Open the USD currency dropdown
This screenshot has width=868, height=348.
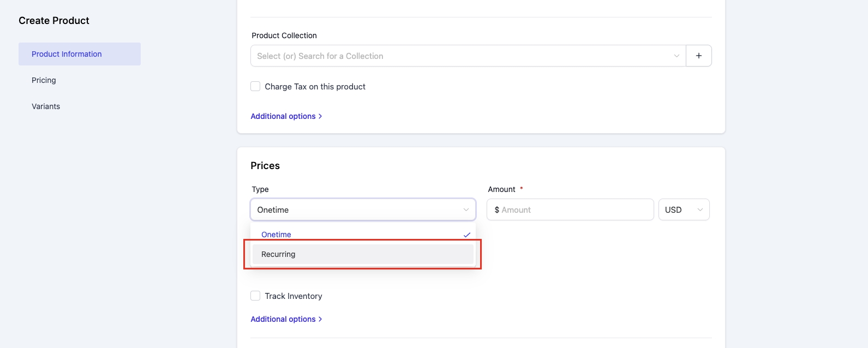tap(683, 210)
